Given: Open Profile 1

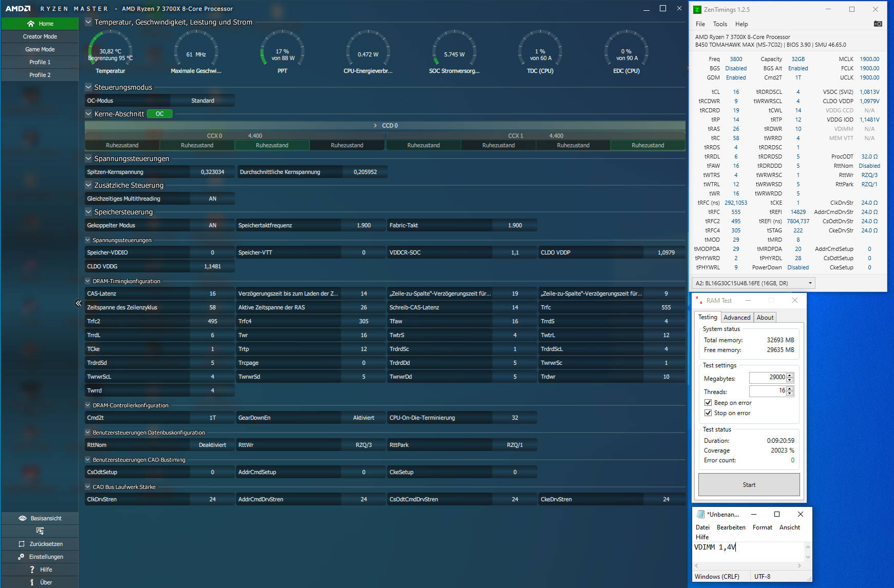Looking at the screenshot, I should tap(40, 62).
